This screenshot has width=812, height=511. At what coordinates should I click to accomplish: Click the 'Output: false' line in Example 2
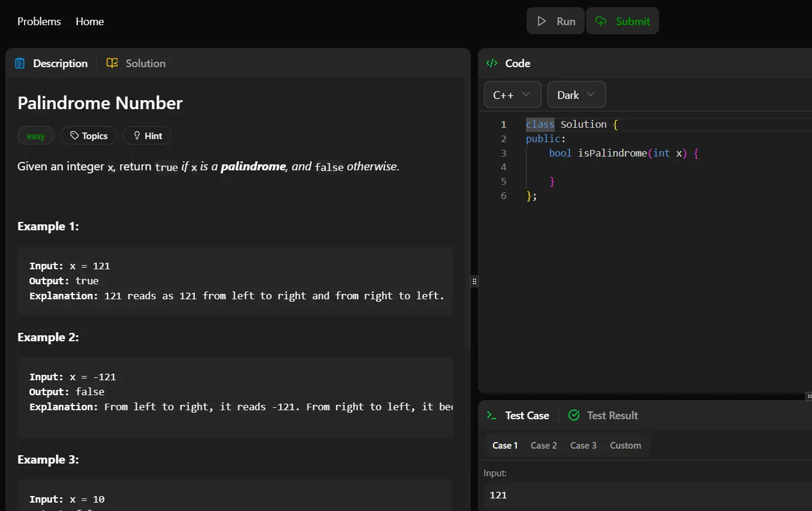67,392
